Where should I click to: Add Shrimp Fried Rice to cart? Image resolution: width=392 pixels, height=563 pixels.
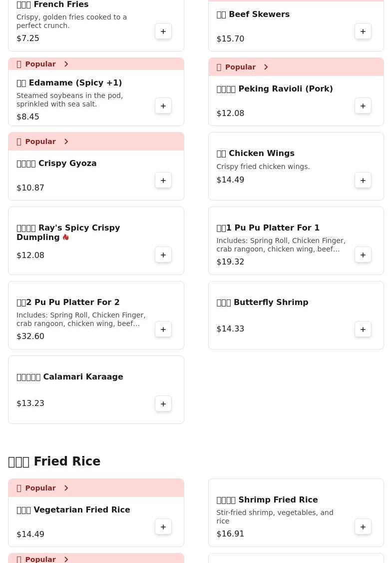click(x=363, y=527)
